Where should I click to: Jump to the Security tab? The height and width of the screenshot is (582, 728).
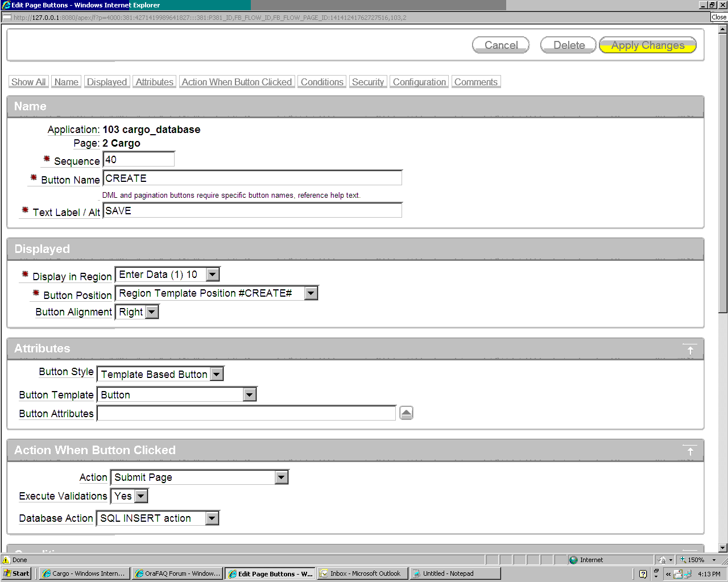point(368,82)
